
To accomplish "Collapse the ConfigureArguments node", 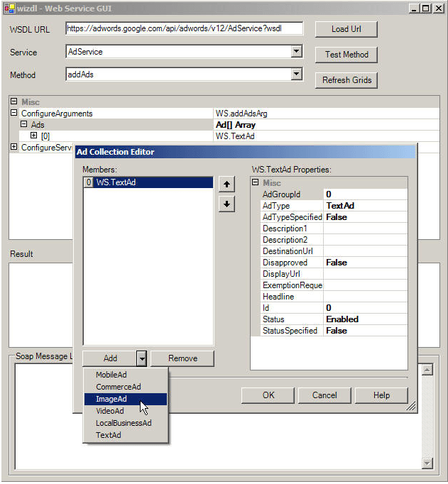I will [14, 113].
